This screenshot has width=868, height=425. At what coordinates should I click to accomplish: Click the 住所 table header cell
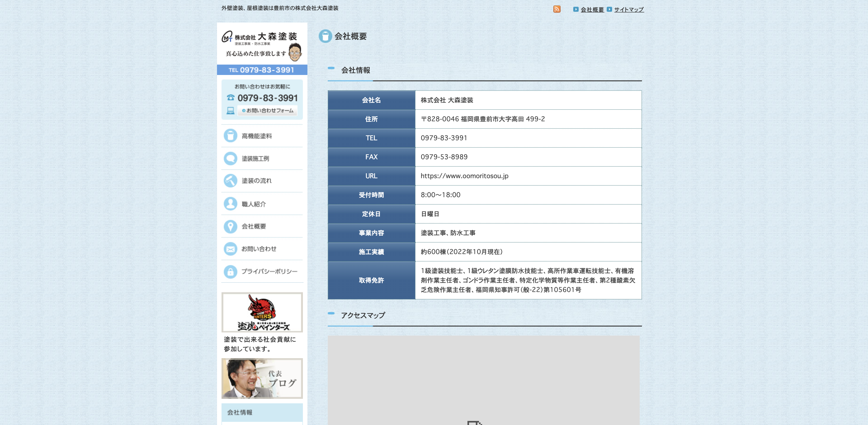coord(371,119)
